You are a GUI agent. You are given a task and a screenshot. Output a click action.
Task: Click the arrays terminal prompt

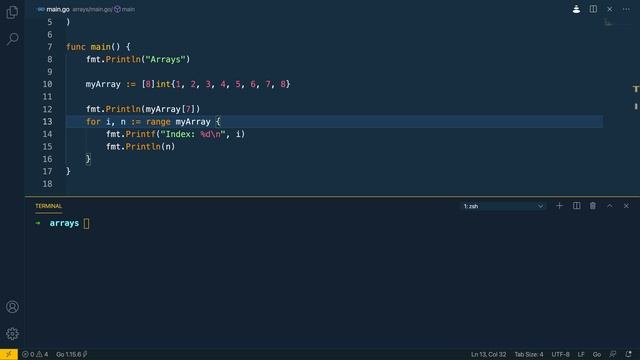[x=64, y=223]
